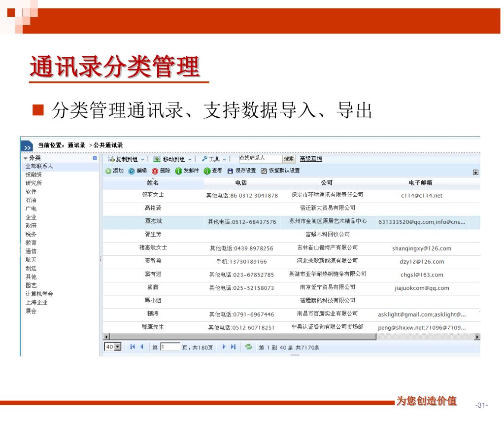Click email shanqingxy@126.com
Screen dimensions: 504x421
coord(422,248)
